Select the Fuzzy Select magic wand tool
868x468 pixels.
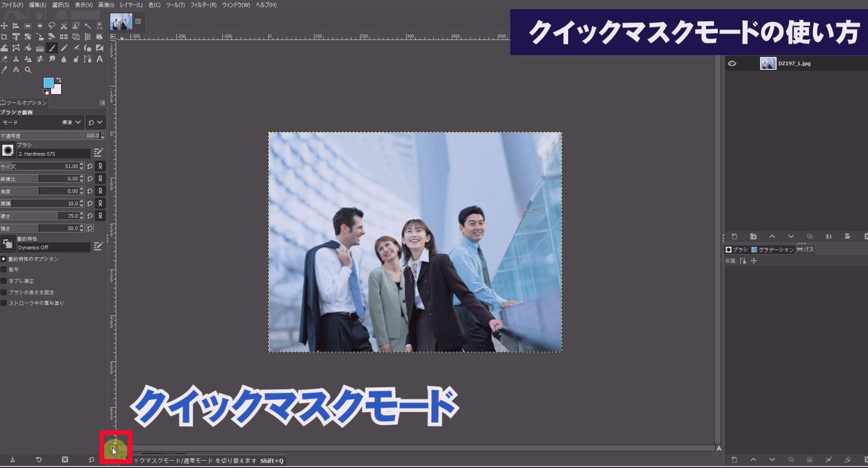(x=87, y=26)
